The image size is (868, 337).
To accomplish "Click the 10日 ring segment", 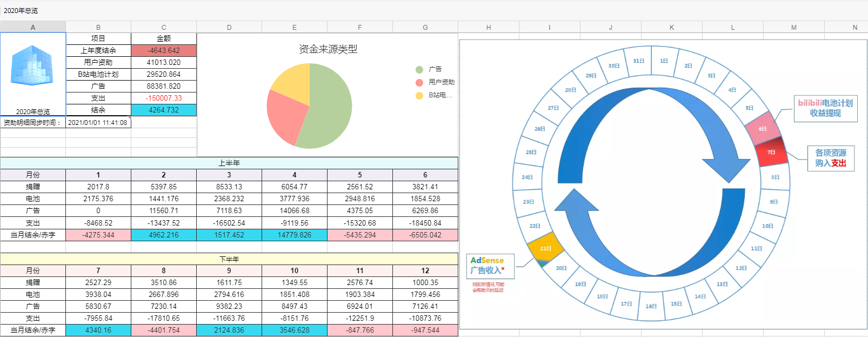I will coord(767,226).
